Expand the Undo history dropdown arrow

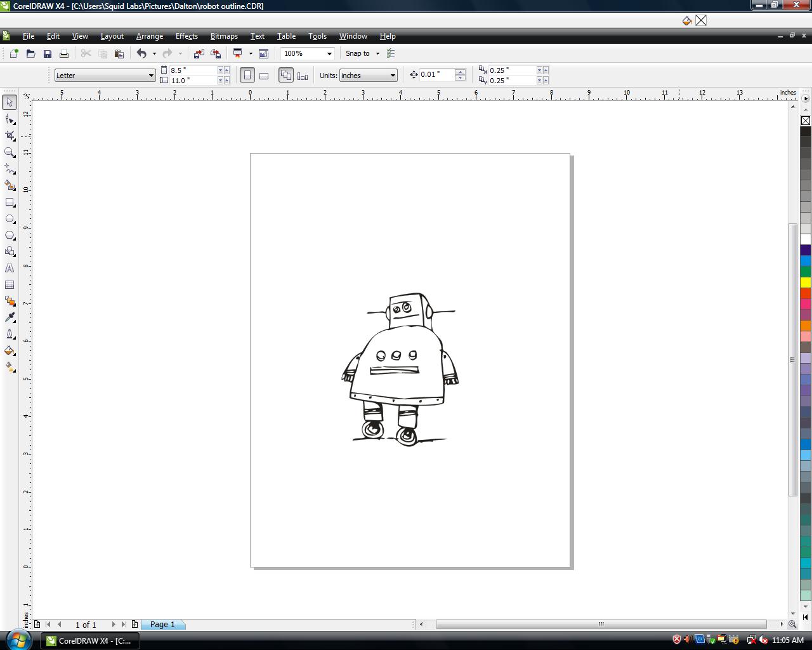(154, 53)
